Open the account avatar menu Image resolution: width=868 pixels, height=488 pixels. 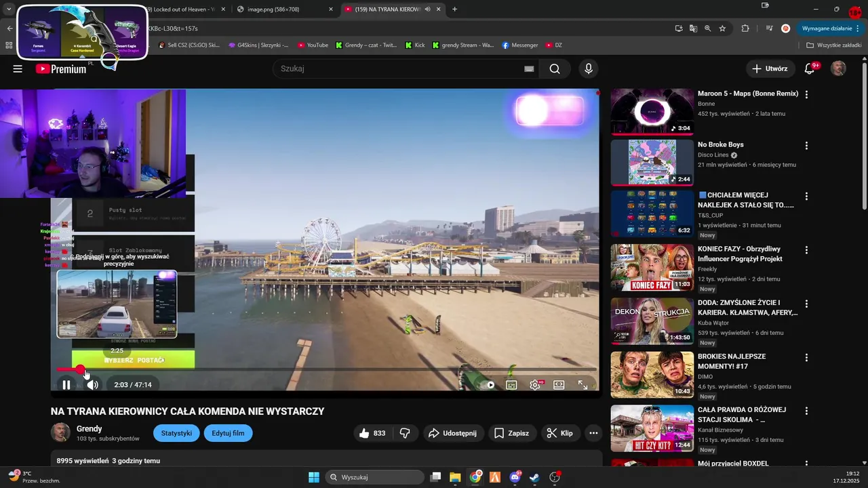point(839,68)
